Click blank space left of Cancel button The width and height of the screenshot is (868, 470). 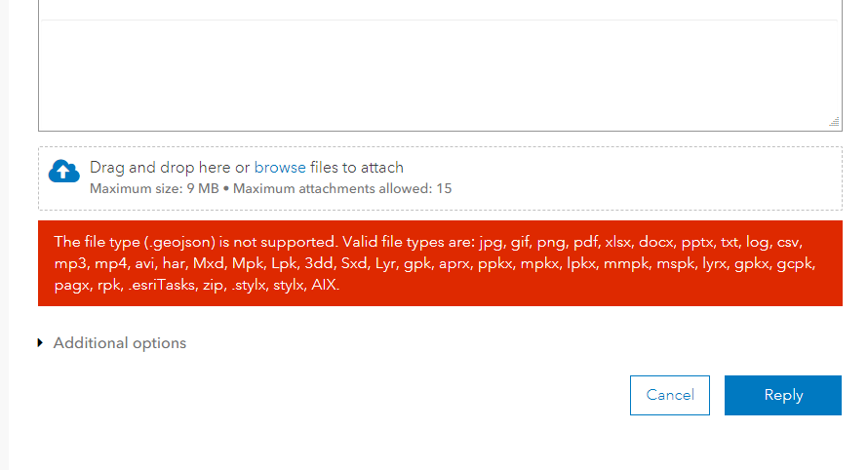pos(390,395)
